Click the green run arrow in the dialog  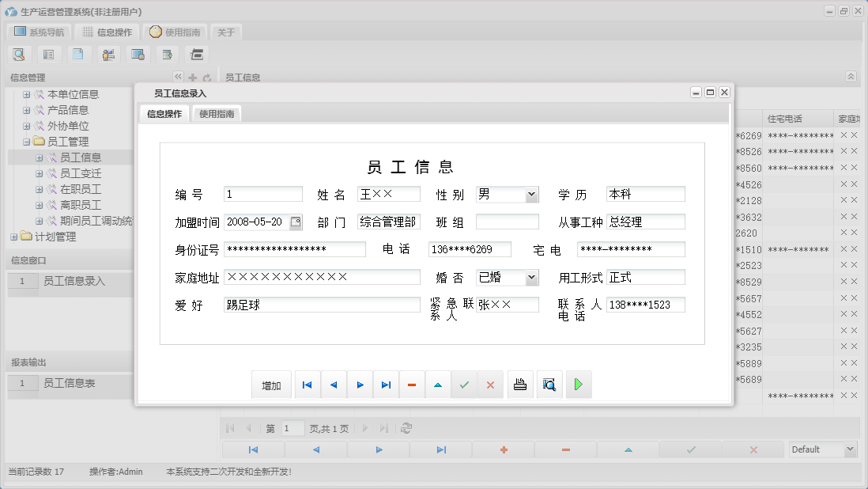578,384
